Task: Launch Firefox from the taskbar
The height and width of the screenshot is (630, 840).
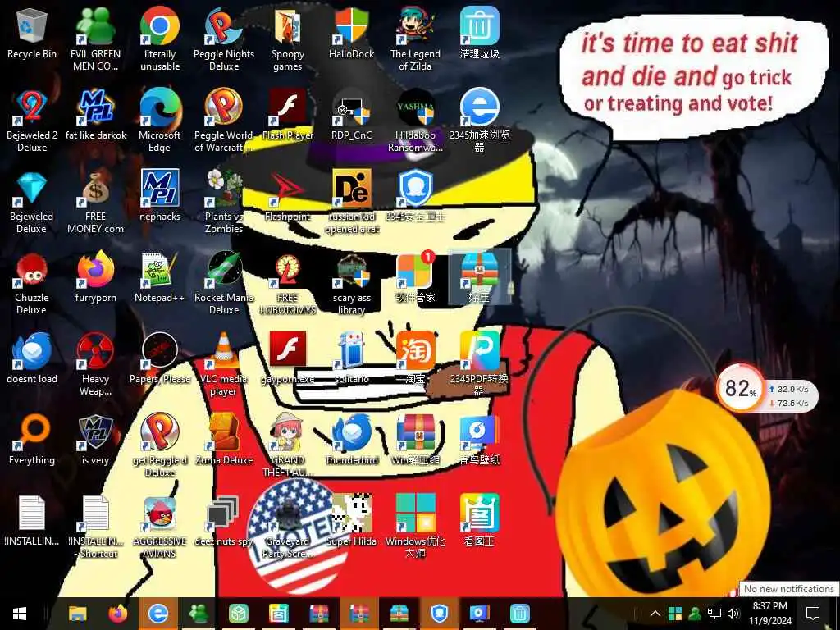Action: 118,614
